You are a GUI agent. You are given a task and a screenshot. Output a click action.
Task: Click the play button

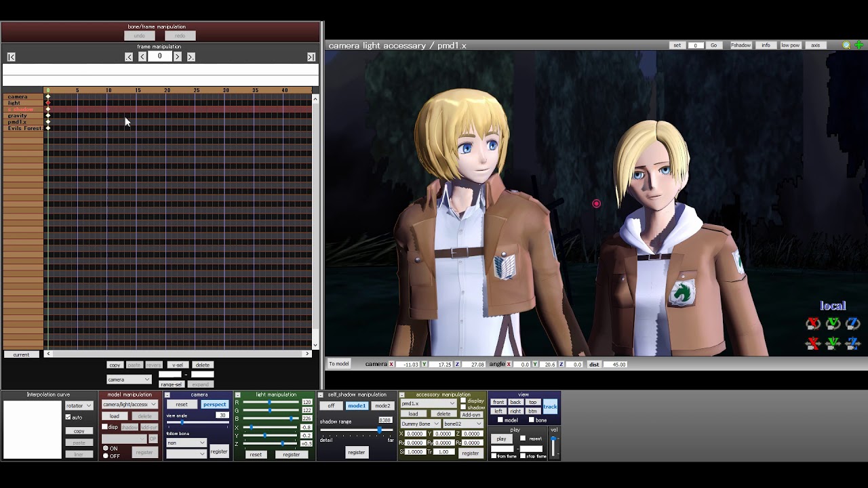[501, 439]
